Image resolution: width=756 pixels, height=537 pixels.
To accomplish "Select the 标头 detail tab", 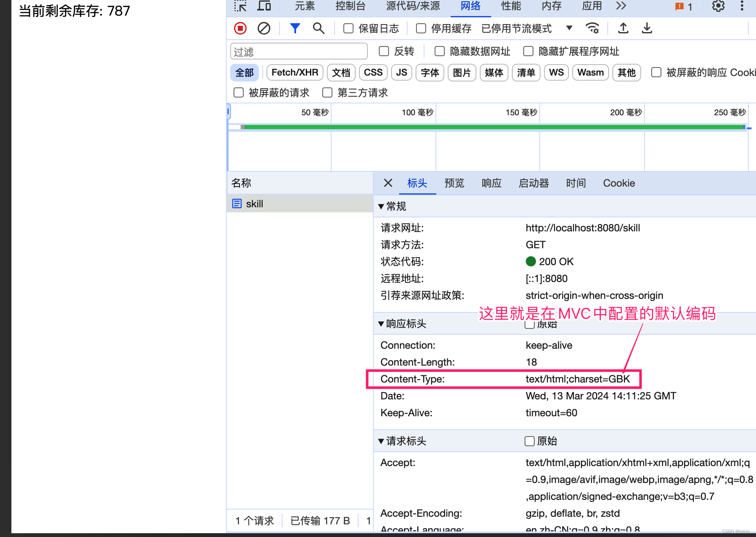I will click(x=417, y=183).
